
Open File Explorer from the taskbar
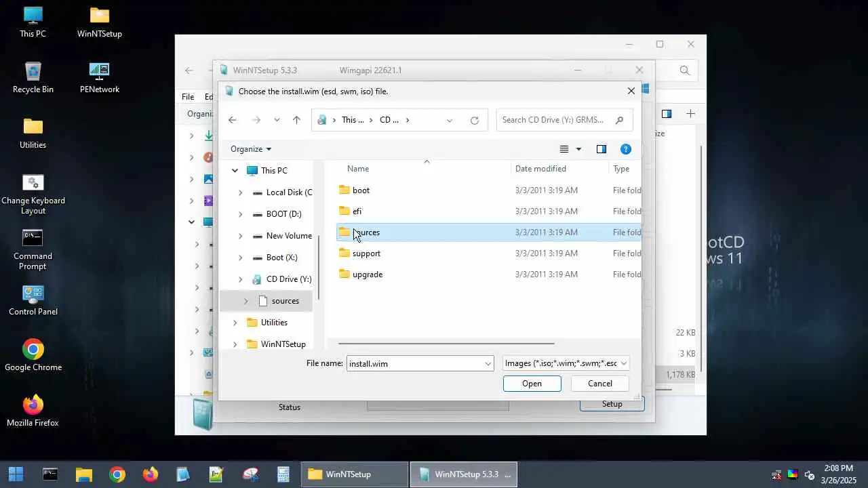point(83,474)
